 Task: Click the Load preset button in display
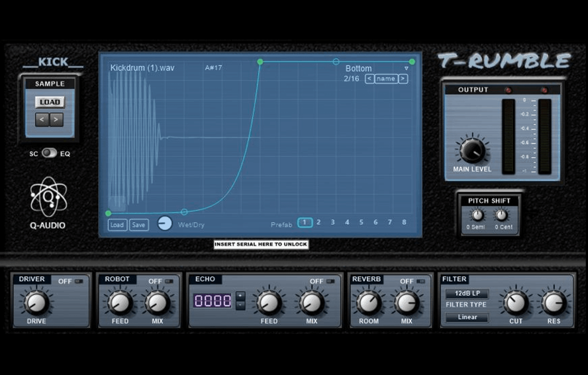click(117, 225)
